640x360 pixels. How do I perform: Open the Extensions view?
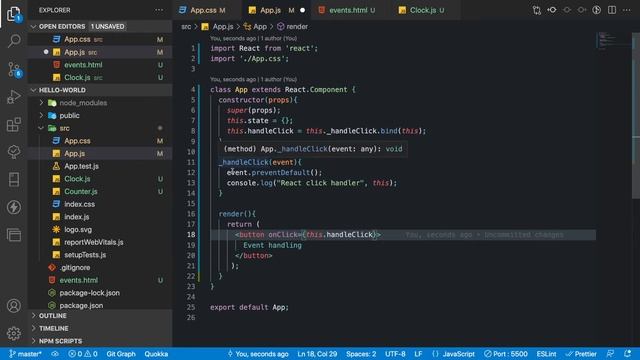point(13,124)
